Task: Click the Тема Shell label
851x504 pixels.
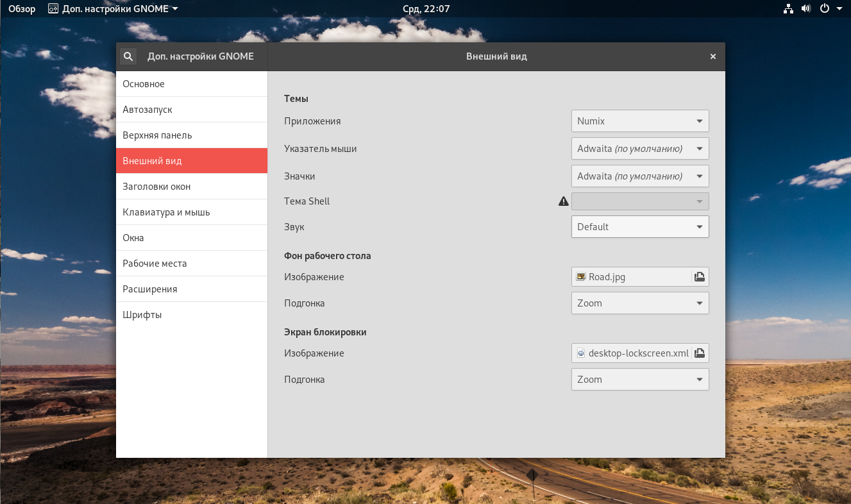Action: click(x=307, y=201)
